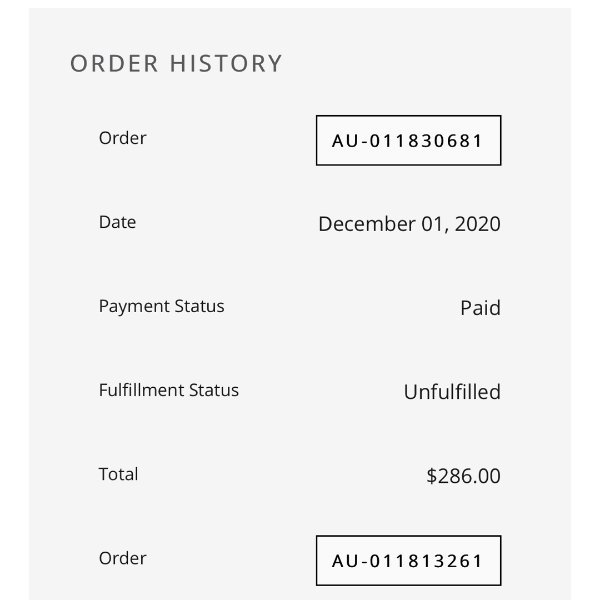Click the Fulfillment Status label
The width and height of the screenshot is (600, 600).
pos(169,390)
